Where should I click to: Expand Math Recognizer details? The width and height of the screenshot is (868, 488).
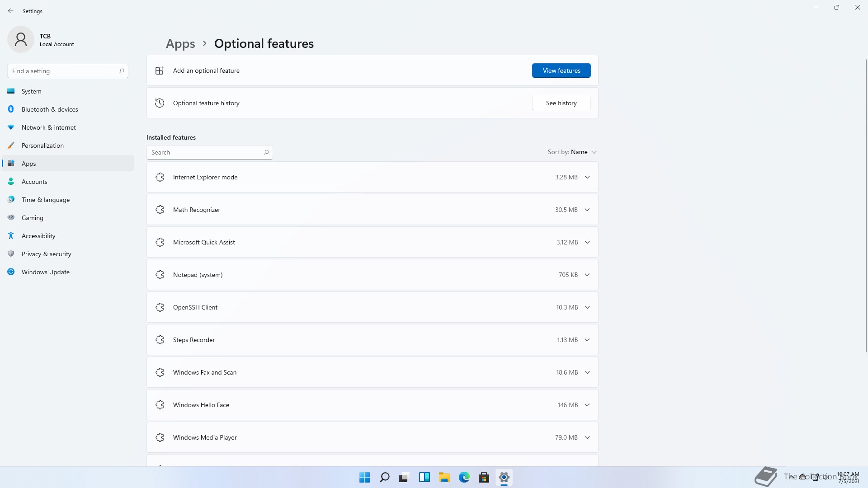pos(587,210)
